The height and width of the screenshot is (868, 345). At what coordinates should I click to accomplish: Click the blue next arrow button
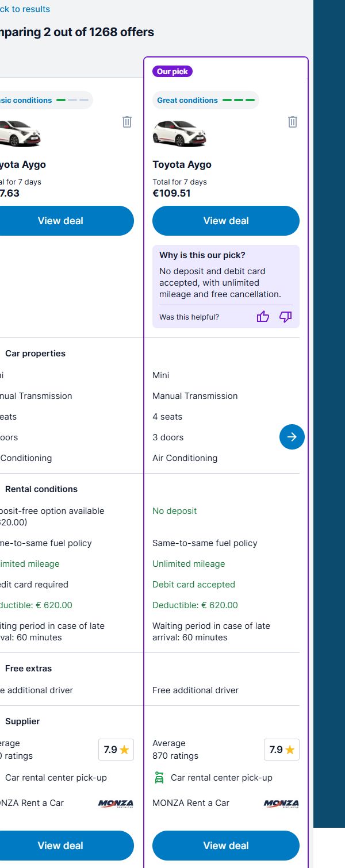292,437
